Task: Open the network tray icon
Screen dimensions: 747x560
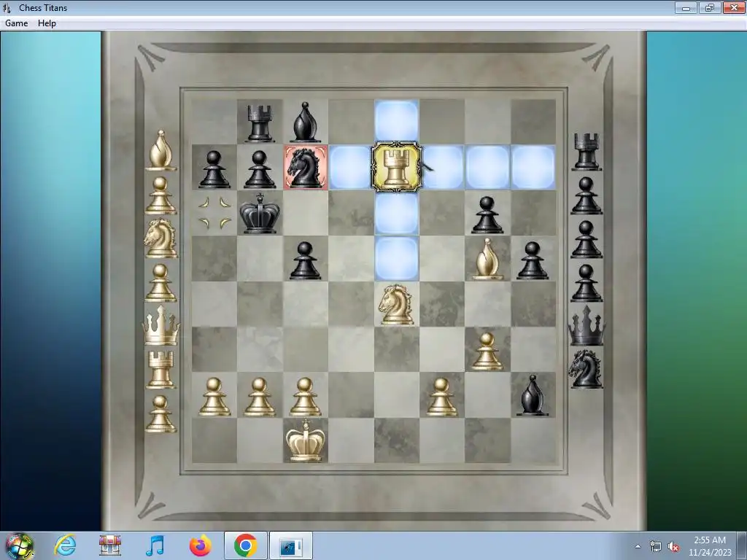Action: (656, 546)
